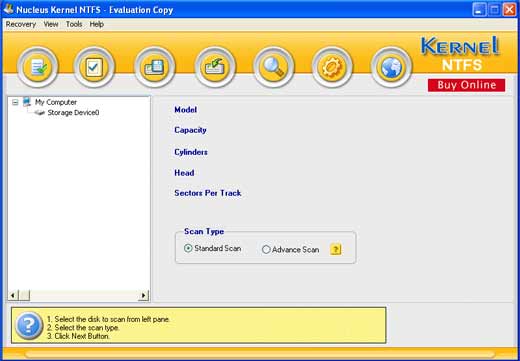This screenshot has height=361, width=520.
Task: Click the application icon in title bar
Action: [x=8, y=9]
